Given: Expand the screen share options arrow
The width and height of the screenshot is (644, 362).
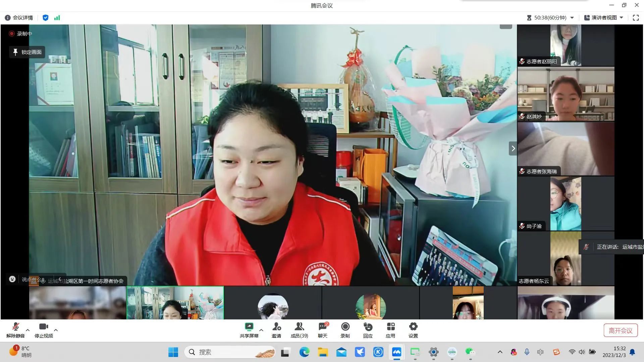Looking at the screenshot, I should pyautogui.click(x=261, y=330).
